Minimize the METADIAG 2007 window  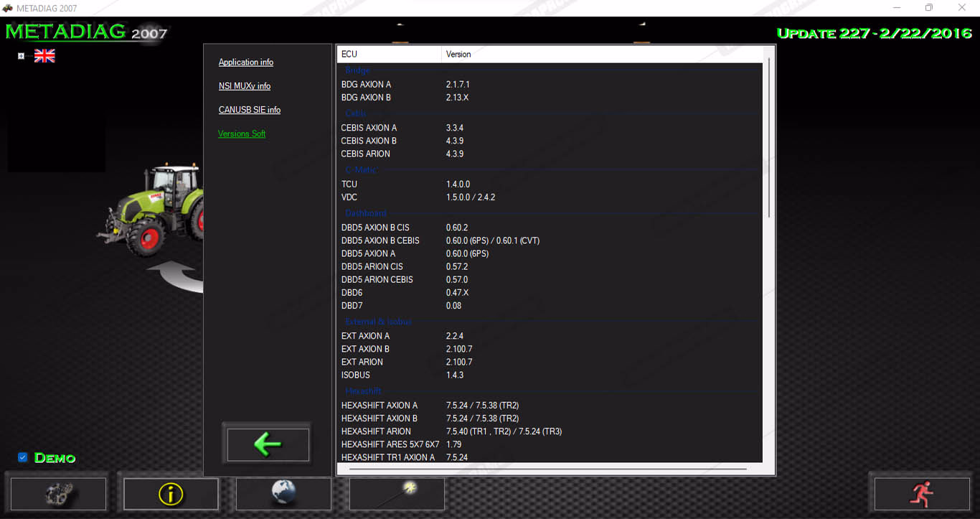pyautogui.click(x=897, y=8)
